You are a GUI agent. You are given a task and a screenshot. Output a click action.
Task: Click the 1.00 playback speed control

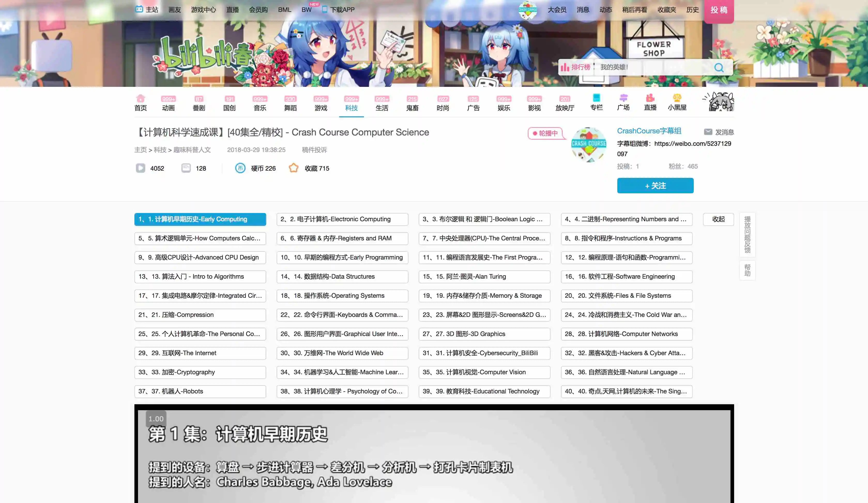click(x=156, y=418)
